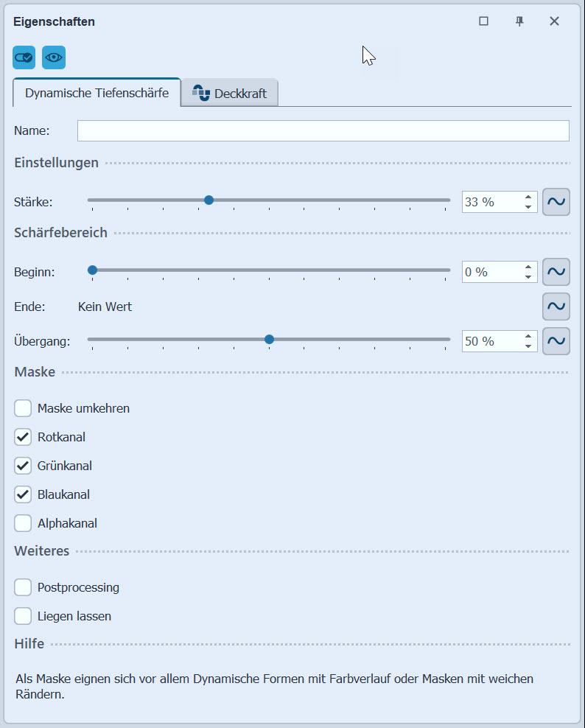
Task: Click into the Name text field
Action: (323, 130)
